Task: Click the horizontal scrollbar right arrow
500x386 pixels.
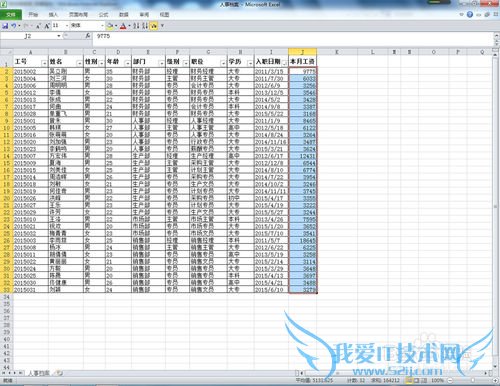Action: (486, 373)
